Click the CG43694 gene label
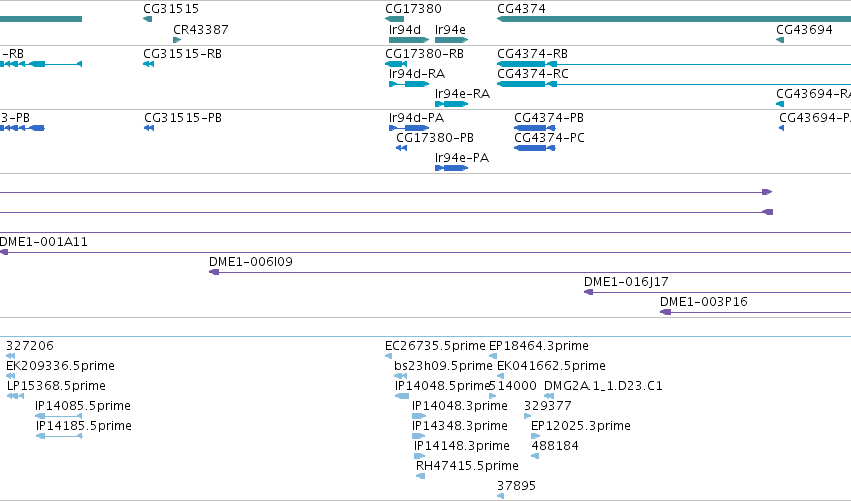 pos(804,30)
